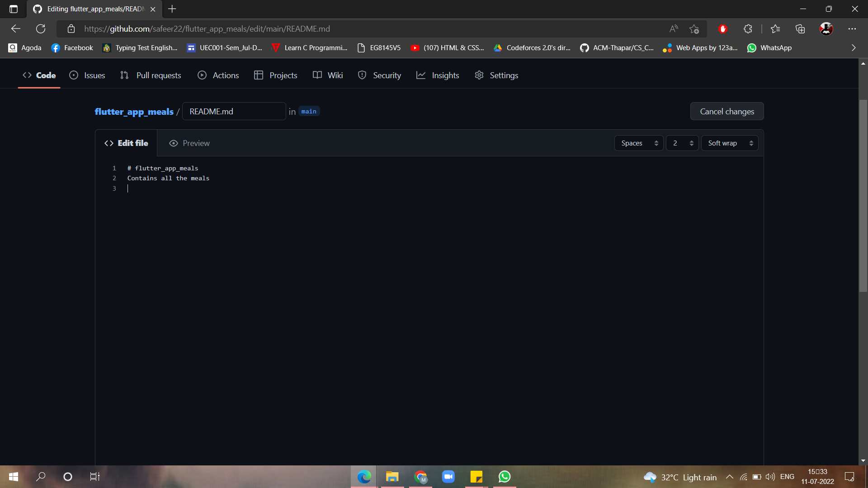Go to the Actions tab

[218, 75]
